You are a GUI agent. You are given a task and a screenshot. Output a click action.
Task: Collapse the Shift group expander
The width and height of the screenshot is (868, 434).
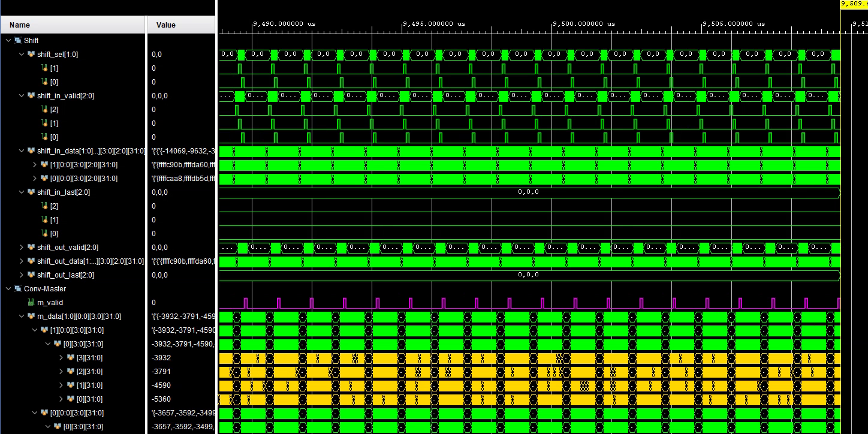point(8,41)
